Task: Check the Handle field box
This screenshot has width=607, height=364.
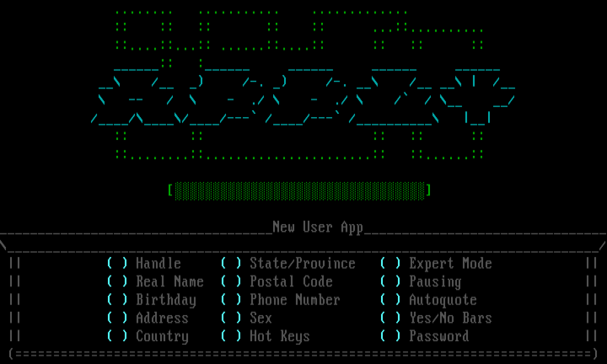Action: point(117,263)
